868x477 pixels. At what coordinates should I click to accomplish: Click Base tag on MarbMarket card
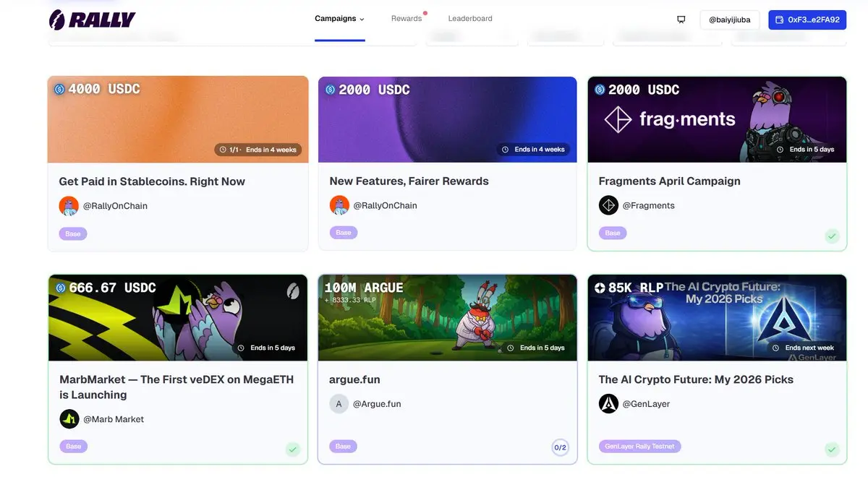[73, 447]
